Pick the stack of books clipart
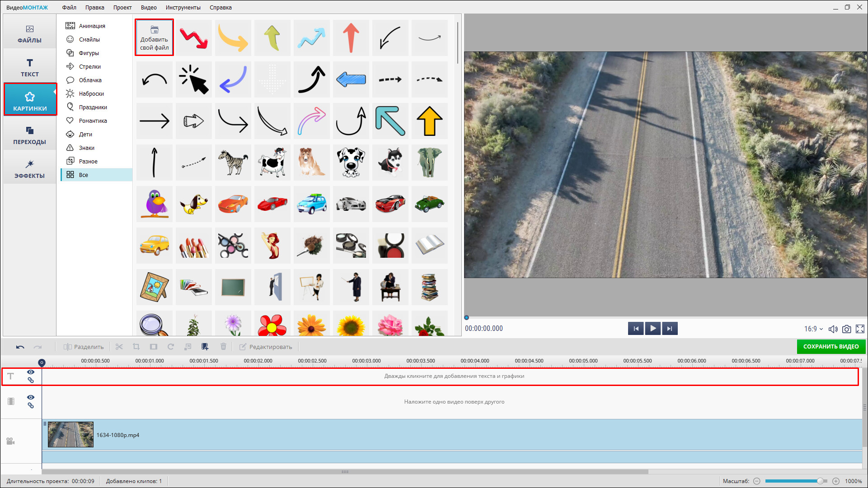This screenshot has height=488, width=868. [430, 287]
